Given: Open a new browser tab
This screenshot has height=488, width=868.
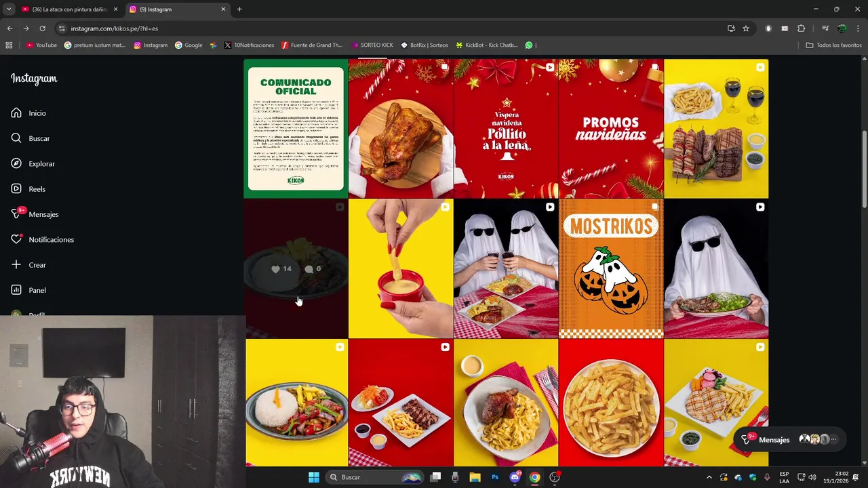Looking at the screenshot, I should click(x=239, y=9).
